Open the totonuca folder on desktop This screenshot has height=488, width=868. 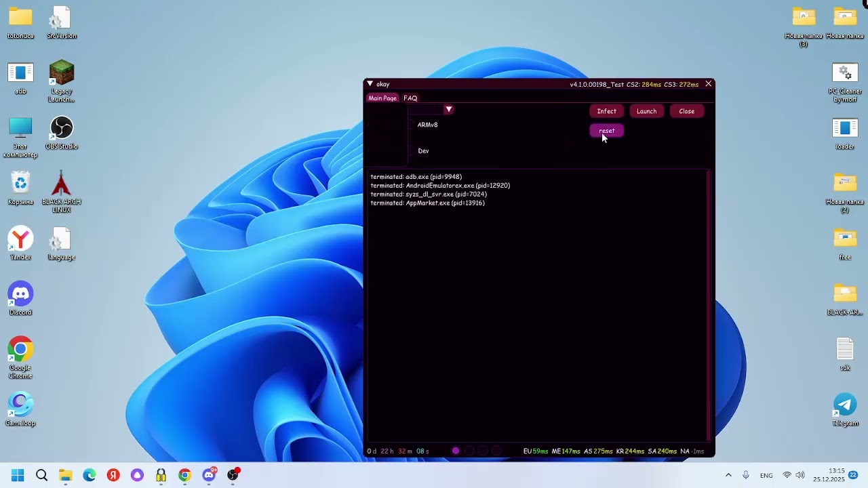pyautogui.click(x=20, y=22)
